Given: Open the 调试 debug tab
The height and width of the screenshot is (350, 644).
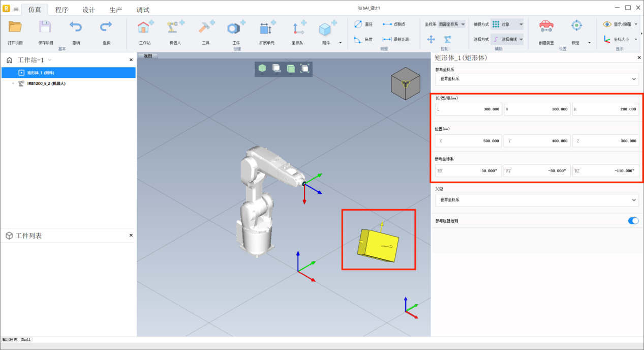Looking at the screenshot, I should click(x=143, y=10).
